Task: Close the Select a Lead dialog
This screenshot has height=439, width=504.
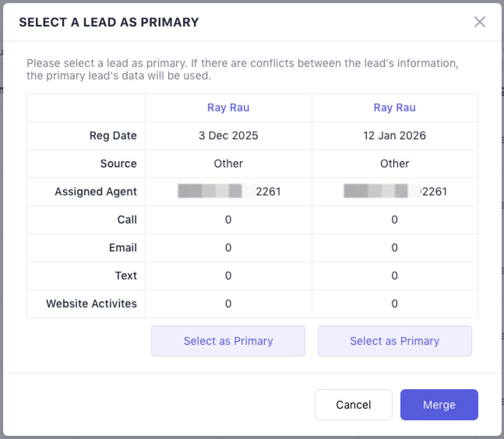Action: click(479, 22)
